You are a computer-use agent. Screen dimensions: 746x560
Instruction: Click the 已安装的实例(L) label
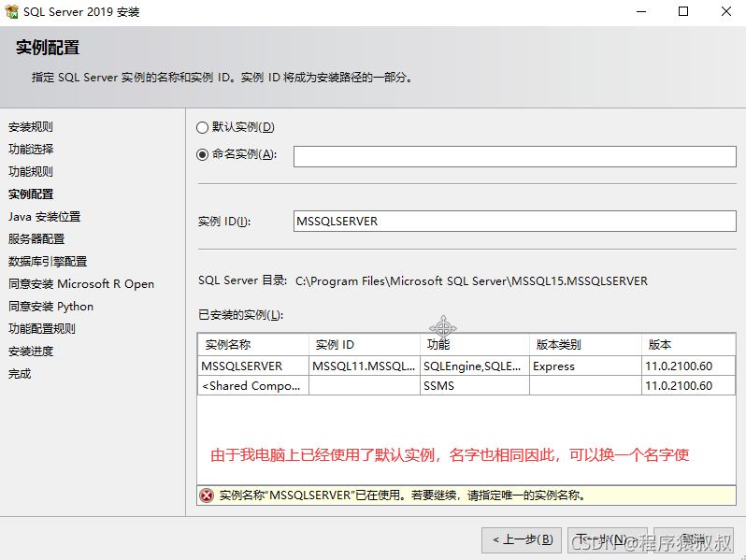[x=241, y=315]
